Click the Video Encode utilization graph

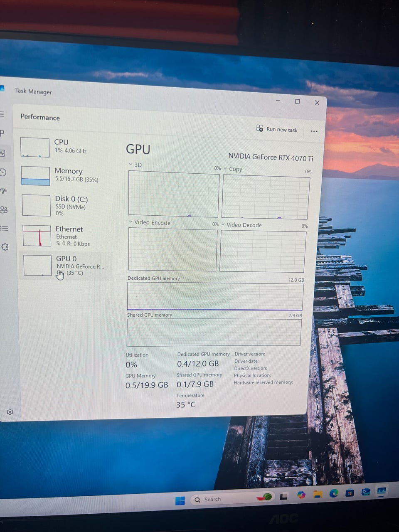coord(173,249)
